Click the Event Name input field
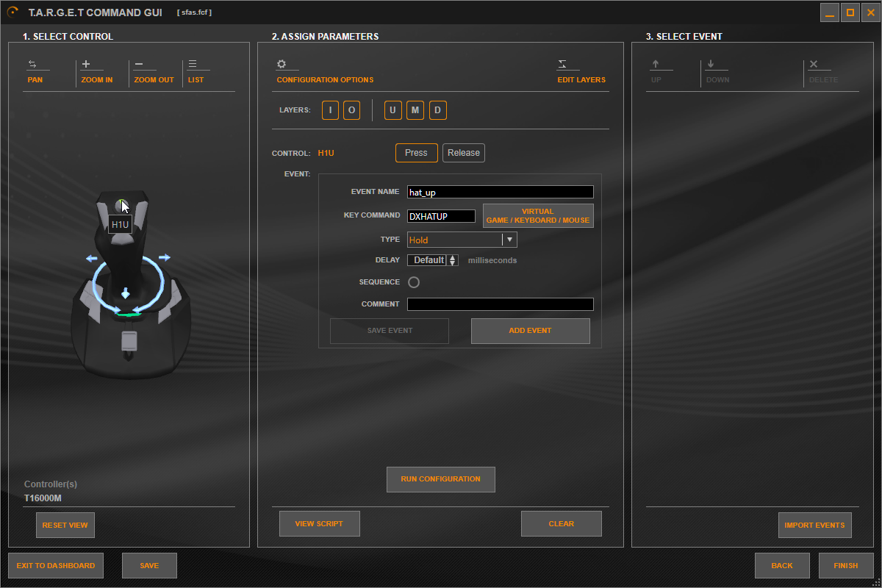882x588 pixels. click(500, 193)
